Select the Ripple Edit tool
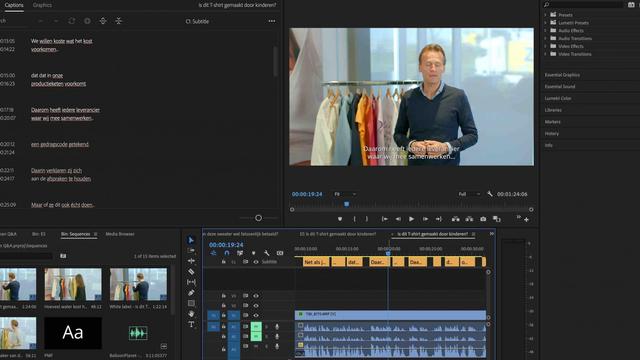 click(191, 261)
